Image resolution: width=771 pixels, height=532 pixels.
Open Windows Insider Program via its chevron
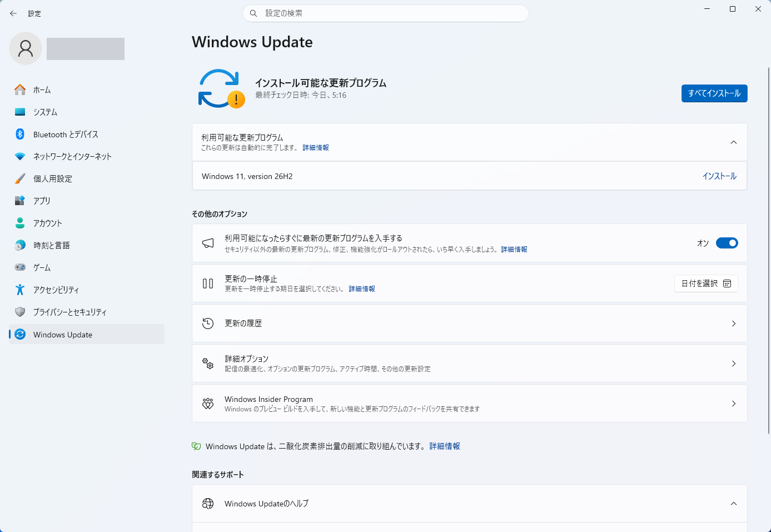734,404
